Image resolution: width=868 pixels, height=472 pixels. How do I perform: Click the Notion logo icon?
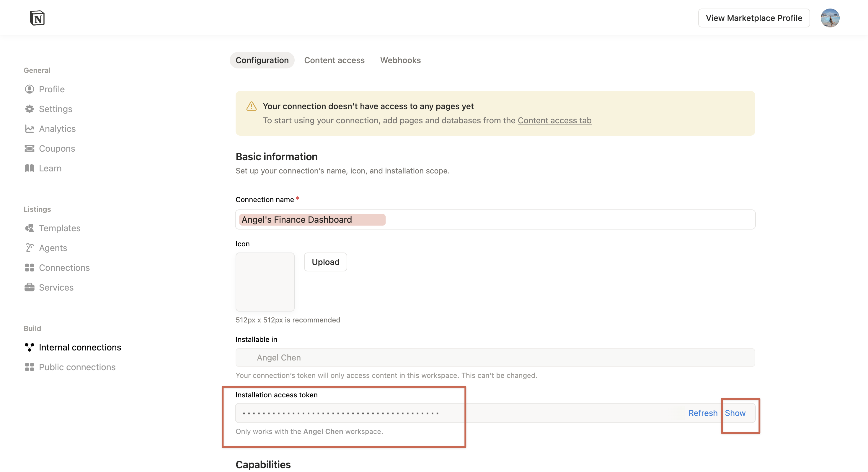click(37, 18)
